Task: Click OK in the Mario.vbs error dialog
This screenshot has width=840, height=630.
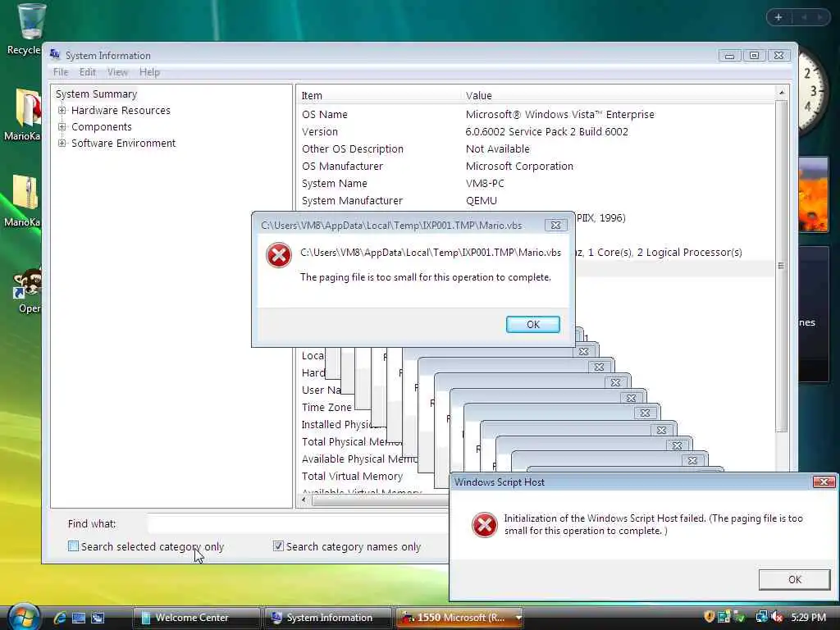Action: tap(533, 324)
